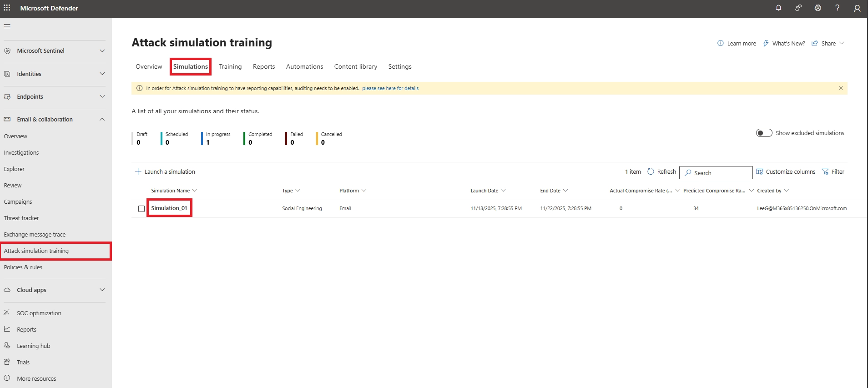Open Created by column dropdown

tap(787, 191)
